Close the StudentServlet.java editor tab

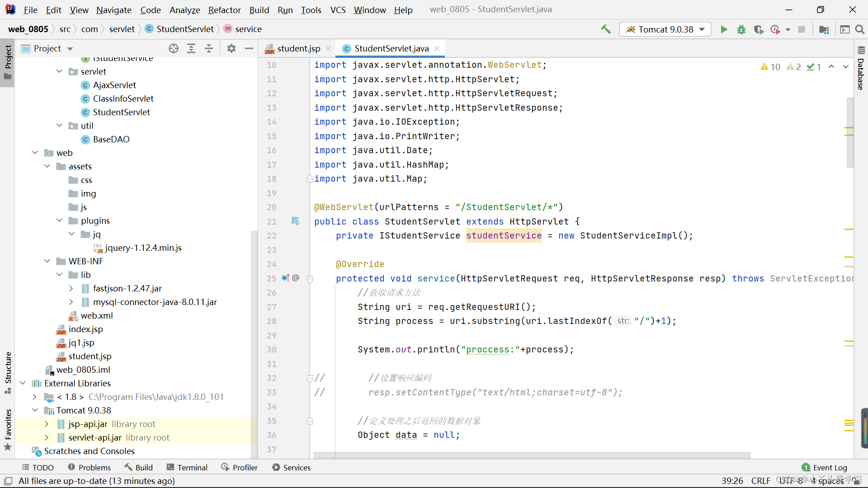tap(437, 48)
